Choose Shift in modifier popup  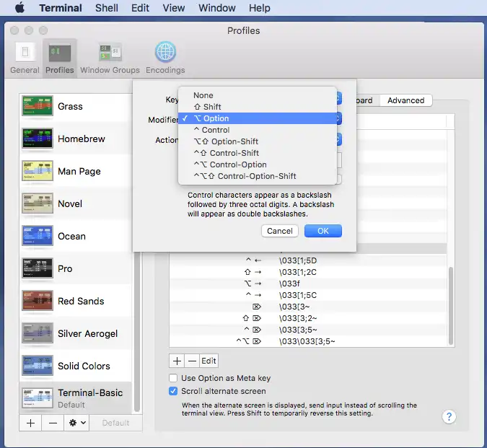click(x=258, y=107)
